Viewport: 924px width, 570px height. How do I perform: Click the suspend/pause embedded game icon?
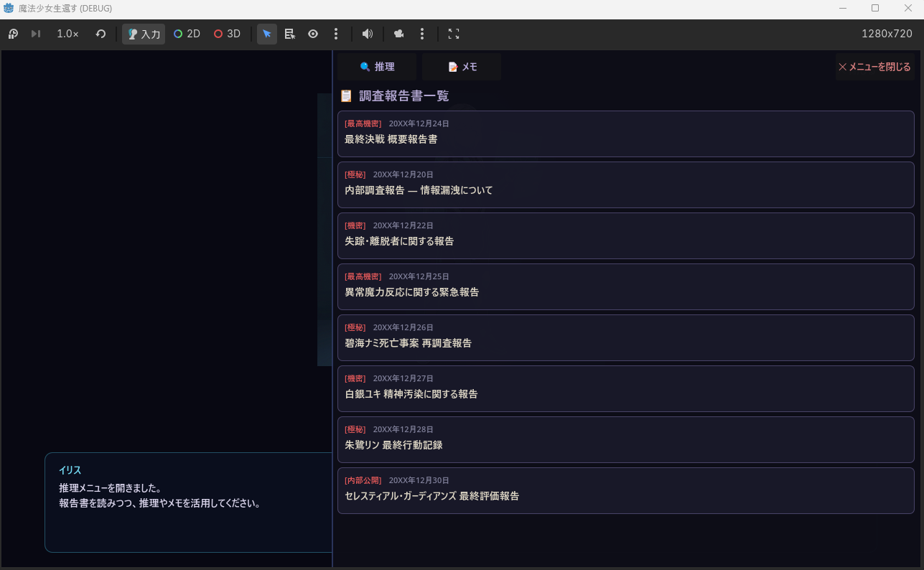click(x=13, y=34)
